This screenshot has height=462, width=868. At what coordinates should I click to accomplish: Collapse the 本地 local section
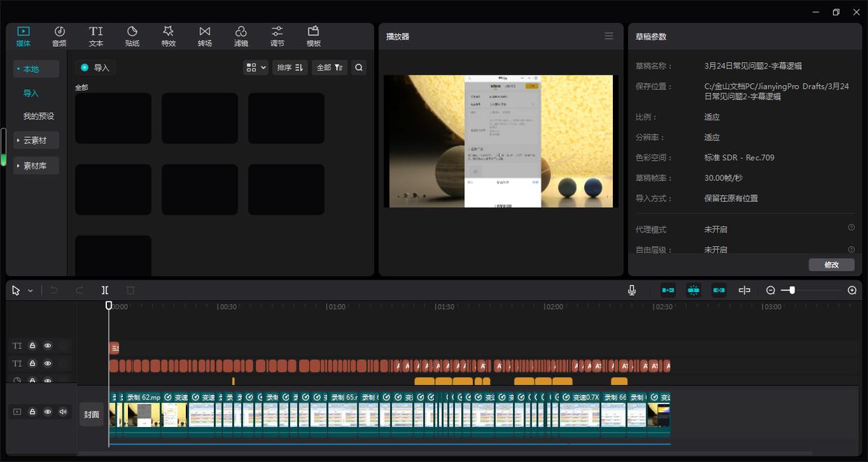click(36, 68)
